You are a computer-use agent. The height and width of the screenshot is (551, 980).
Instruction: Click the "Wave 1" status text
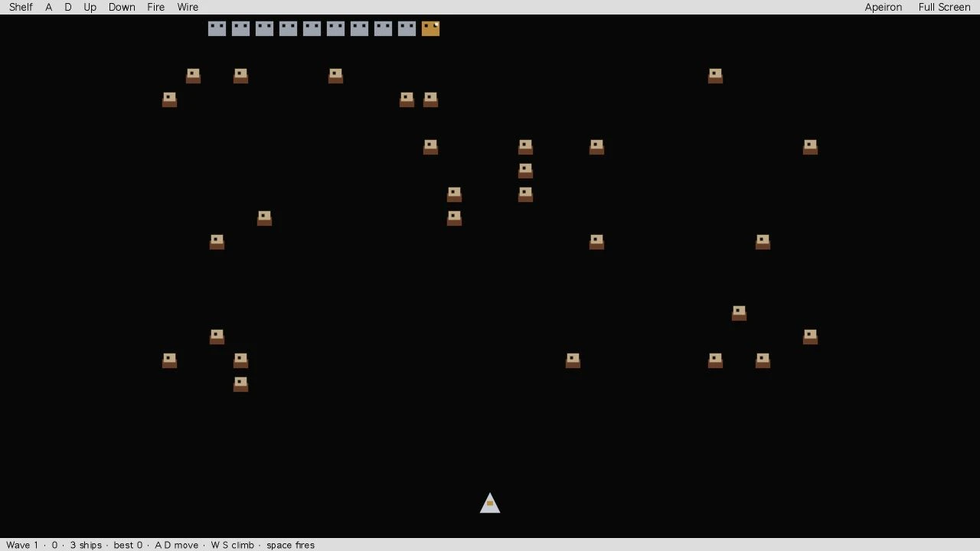coord(22,545)
